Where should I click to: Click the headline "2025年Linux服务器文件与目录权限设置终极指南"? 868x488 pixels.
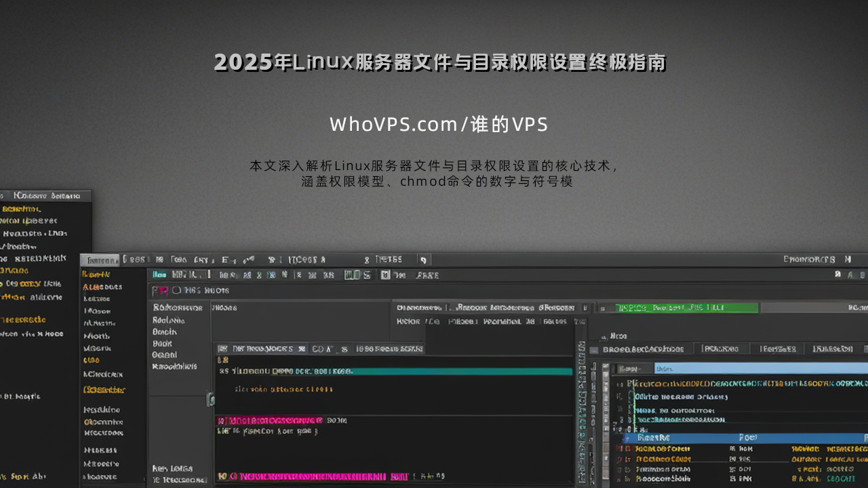439,62
